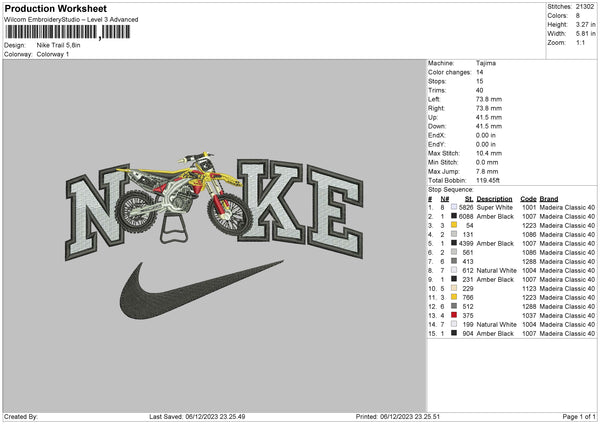The image size is (600, 424).
Task: Click the black swatch beside 4399 stitches
Action: coord(454,243)
